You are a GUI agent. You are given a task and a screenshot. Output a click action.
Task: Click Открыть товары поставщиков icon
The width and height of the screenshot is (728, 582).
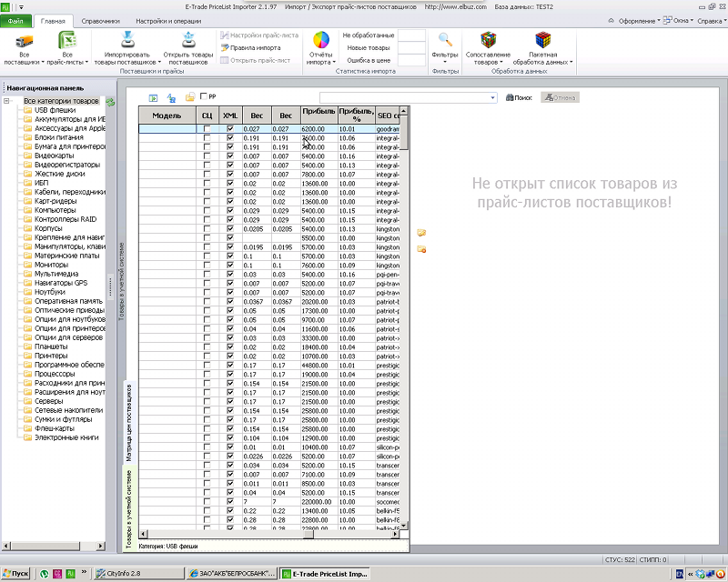tap(188, 40)
